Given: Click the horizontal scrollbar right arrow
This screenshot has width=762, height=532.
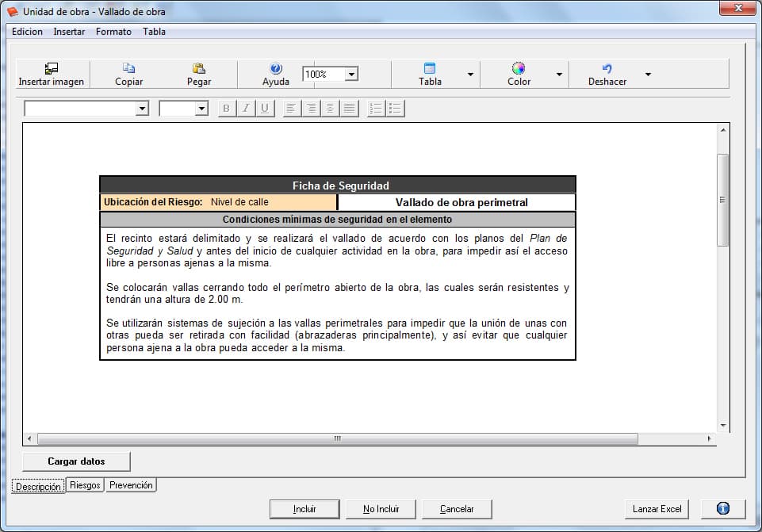Looking at the screenshot, I should 709,438.
